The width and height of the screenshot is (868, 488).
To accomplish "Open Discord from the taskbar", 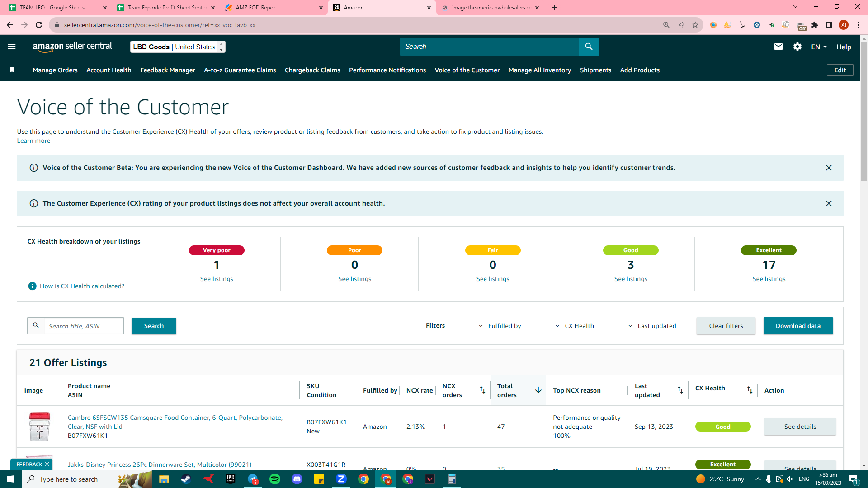I will coord(297,479).
